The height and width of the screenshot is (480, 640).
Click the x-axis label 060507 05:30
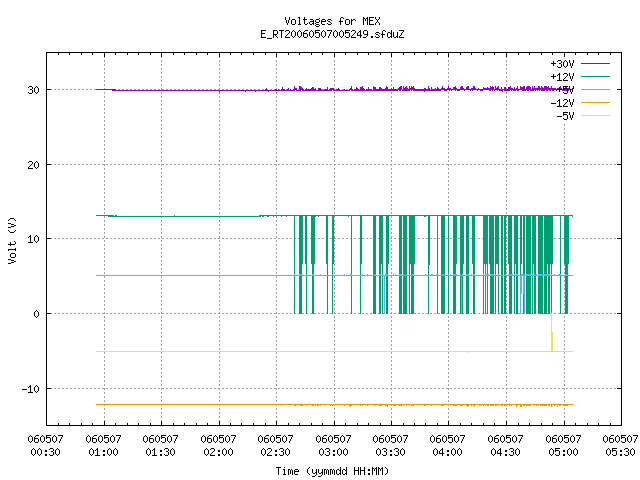620,446
